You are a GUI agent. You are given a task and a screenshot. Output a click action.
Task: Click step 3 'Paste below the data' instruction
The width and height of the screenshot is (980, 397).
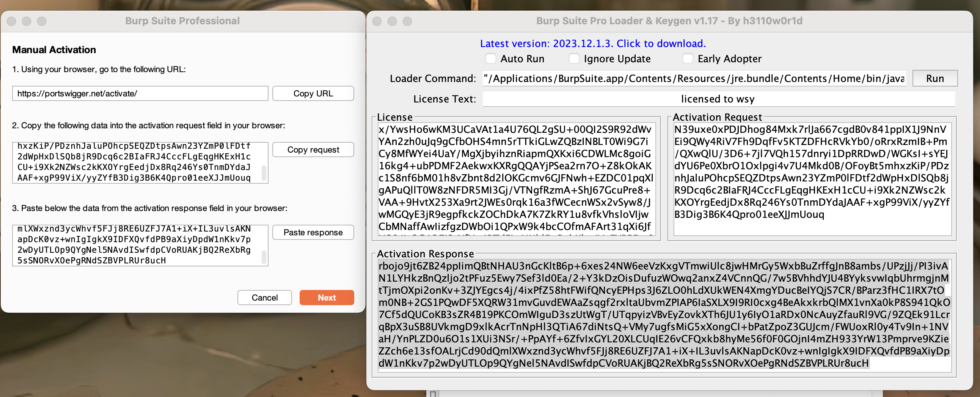click(x=149, y=208)
